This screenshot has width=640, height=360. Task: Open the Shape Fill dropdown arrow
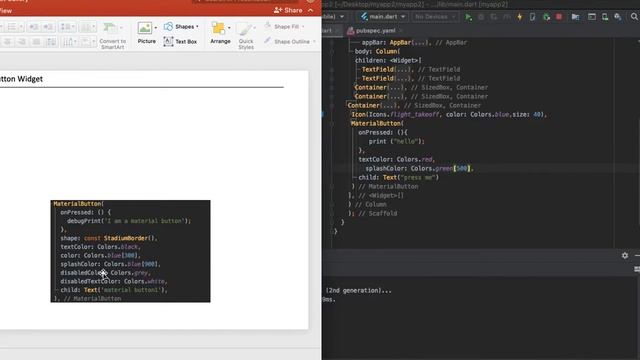pyautogui.click(x=303, y=27)
